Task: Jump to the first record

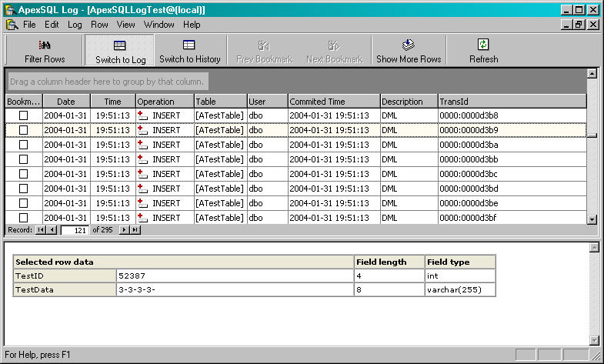Action: (x=41, y=230)
